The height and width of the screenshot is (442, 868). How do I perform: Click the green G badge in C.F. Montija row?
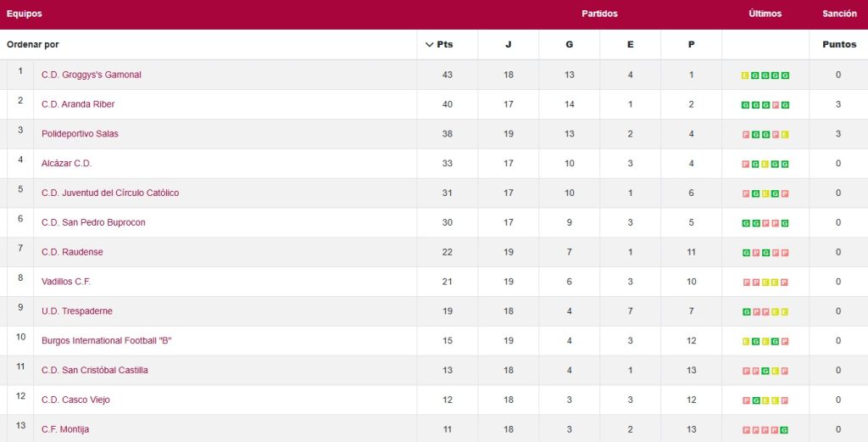(786, 430)
